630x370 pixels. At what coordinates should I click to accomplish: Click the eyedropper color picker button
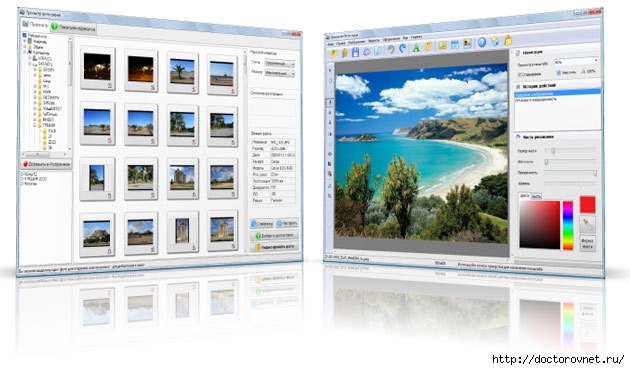click(587, 225)
